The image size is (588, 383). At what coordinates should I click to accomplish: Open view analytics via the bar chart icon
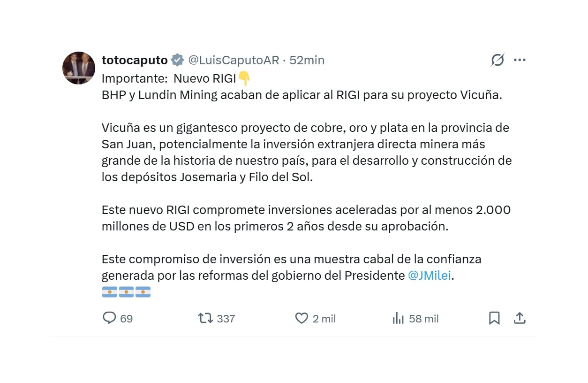pos(398,318)
